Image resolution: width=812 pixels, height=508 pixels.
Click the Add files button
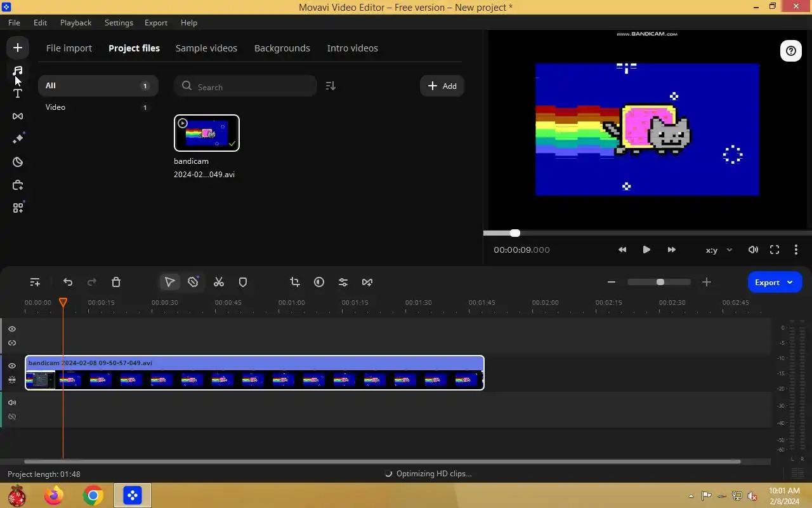click(442, 86)
